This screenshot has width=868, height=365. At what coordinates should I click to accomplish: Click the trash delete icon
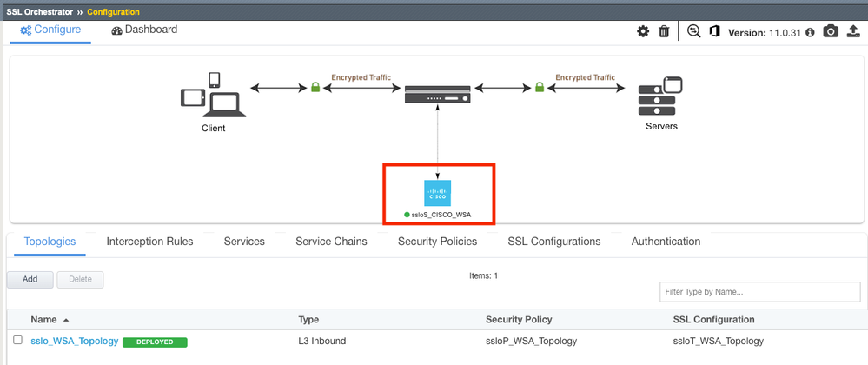[x=664, y=31]
